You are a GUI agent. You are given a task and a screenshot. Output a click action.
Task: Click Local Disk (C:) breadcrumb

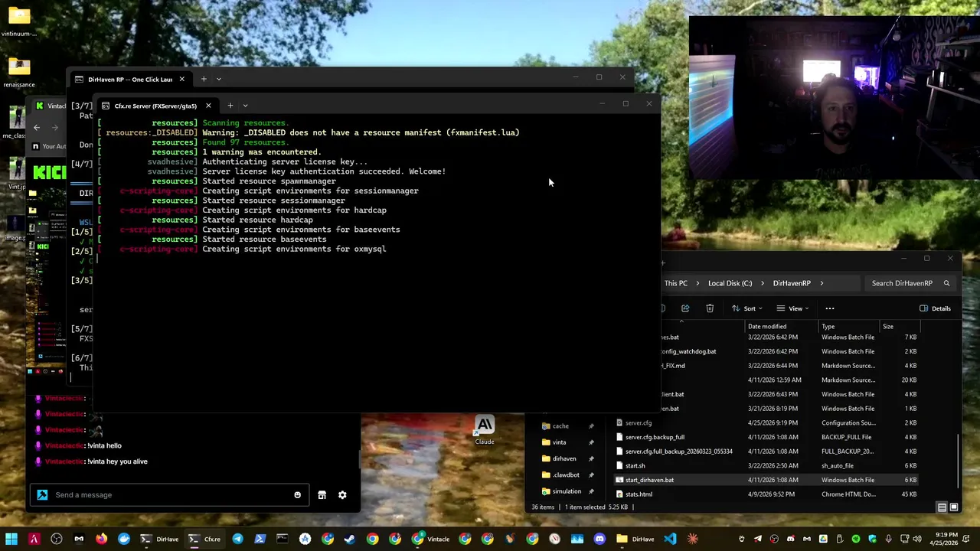[x=730, y=283]
